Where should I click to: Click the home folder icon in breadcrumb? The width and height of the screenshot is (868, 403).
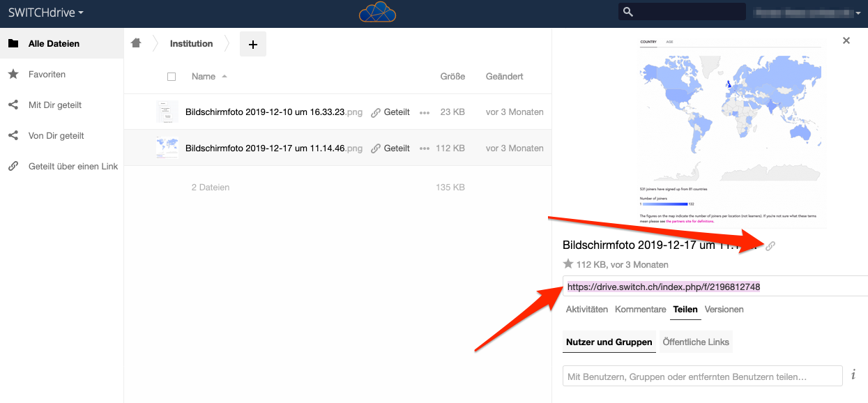[x=136, y=43]
